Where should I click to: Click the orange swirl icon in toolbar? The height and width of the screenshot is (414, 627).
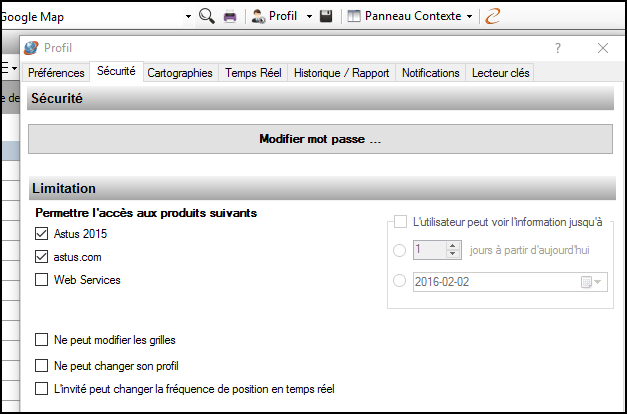[x=492, y=16]
